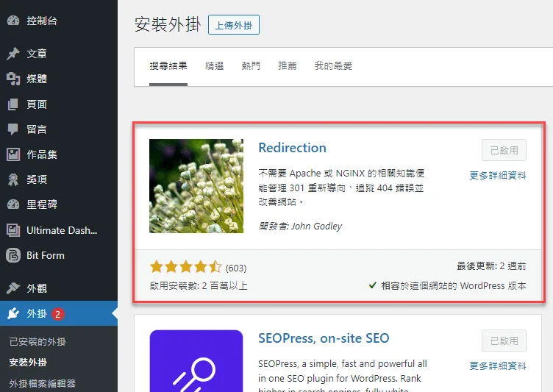The image size is (553, 392).
Task: Open the SEOPress, on-site SEO title link
Action: pyautogui.click(x=324, y=338)
